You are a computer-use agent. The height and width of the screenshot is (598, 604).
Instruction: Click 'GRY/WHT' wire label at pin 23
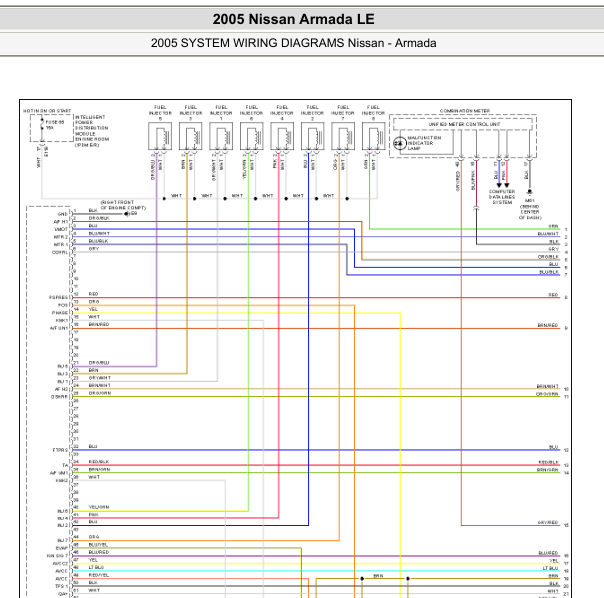[x=100, y=378]
